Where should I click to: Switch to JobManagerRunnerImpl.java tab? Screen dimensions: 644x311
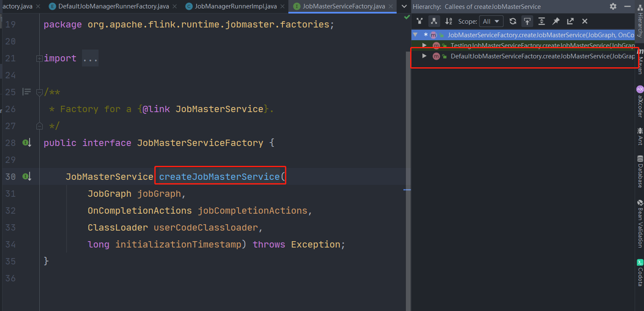click(236, 6)
